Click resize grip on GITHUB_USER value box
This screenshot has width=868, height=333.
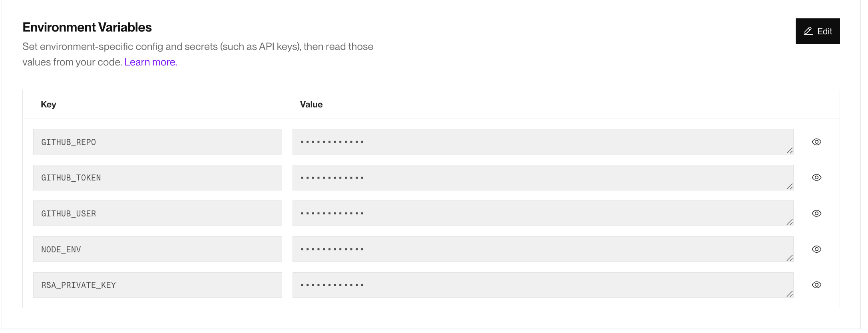(x=790, y=222)
